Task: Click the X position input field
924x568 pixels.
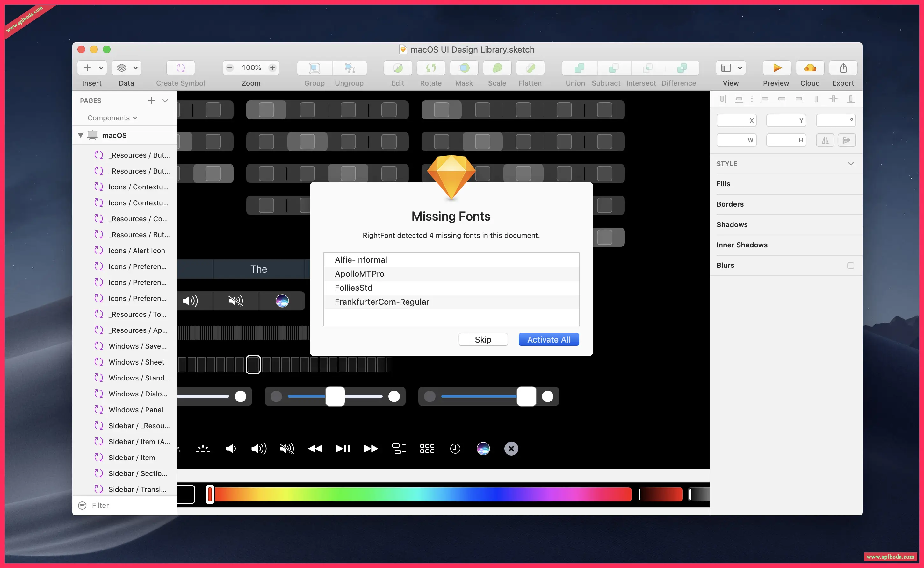Action: click(736, 121)
